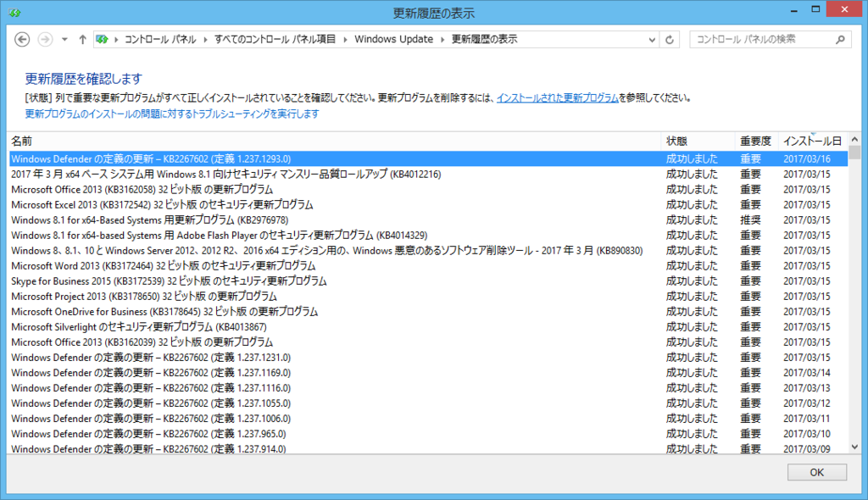Screen dimensions: 868x500
Task: Run the update troubleshooting link
Action: pos(172,114)
